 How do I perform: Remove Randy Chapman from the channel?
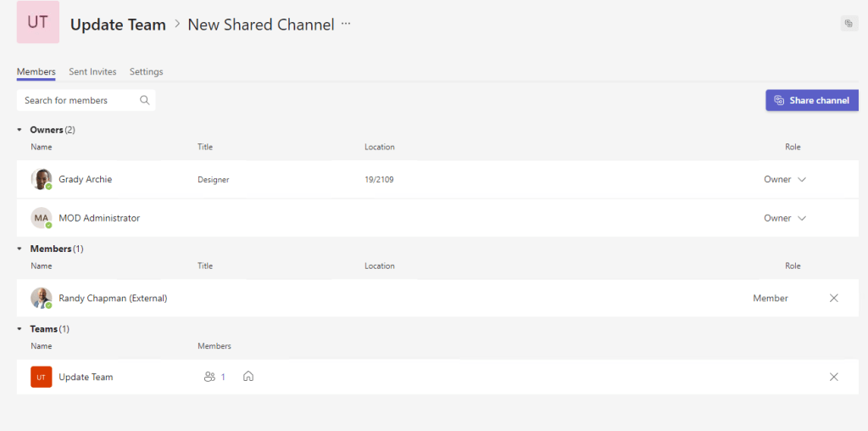[x=833, y=298]
